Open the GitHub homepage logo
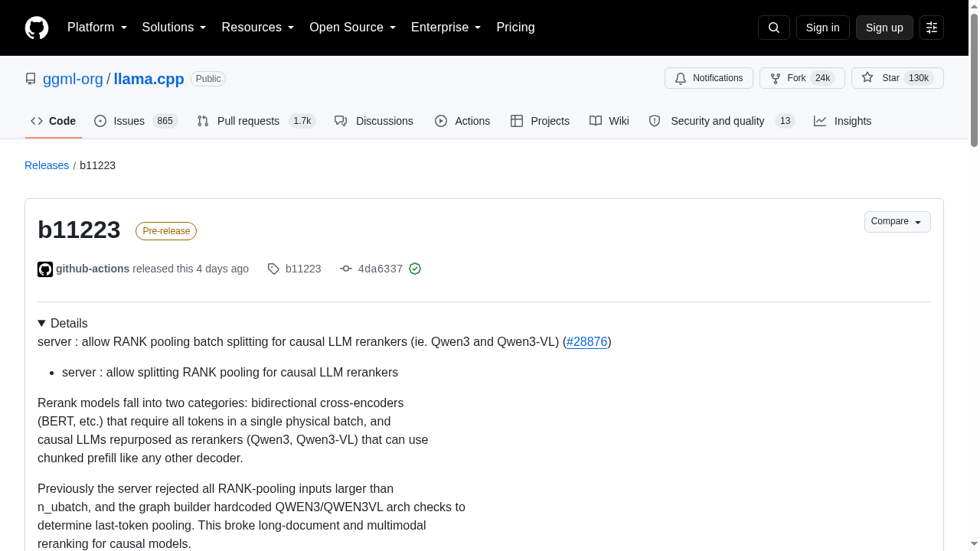The width and height of the screenshot is (980, 551). [37, 28]
